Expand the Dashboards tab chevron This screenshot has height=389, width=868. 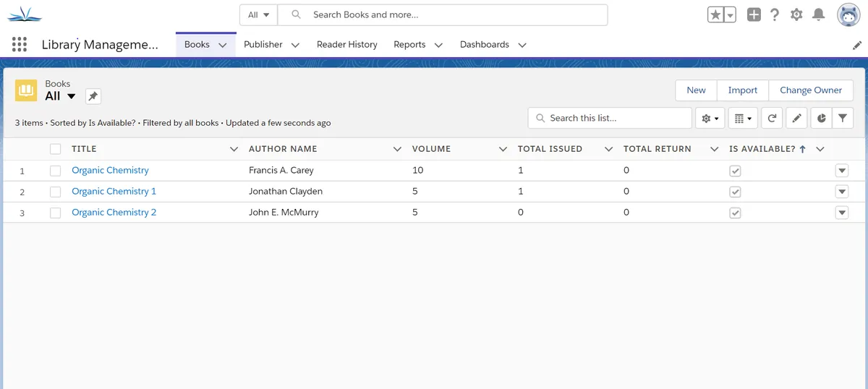click(x=522, y=45)
